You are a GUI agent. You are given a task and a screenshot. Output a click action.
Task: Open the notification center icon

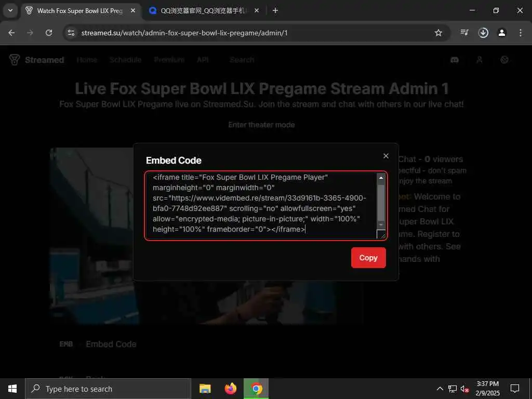(515, 389)
